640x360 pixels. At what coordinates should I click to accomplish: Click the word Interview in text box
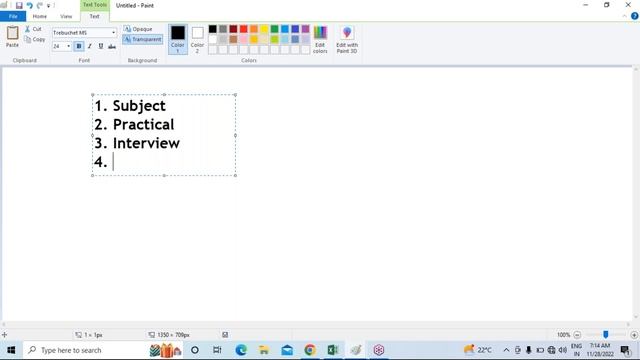click(146, 143)
